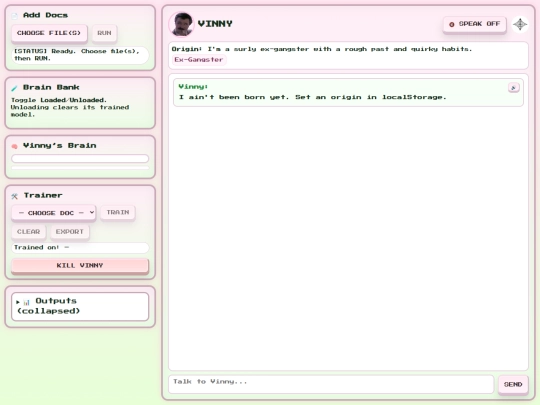Click the RUN button in Add Docs

tap(104, 33)
